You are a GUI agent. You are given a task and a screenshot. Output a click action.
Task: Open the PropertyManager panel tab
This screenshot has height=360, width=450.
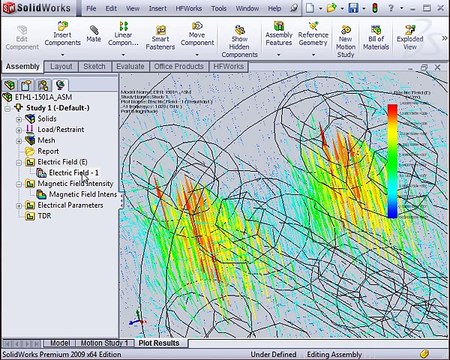point(26,85)
